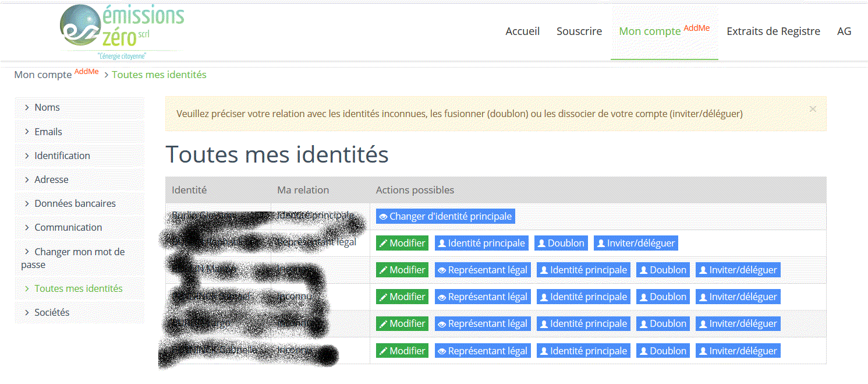
Task: Open Noms in the sidebar
Action: 47,107
